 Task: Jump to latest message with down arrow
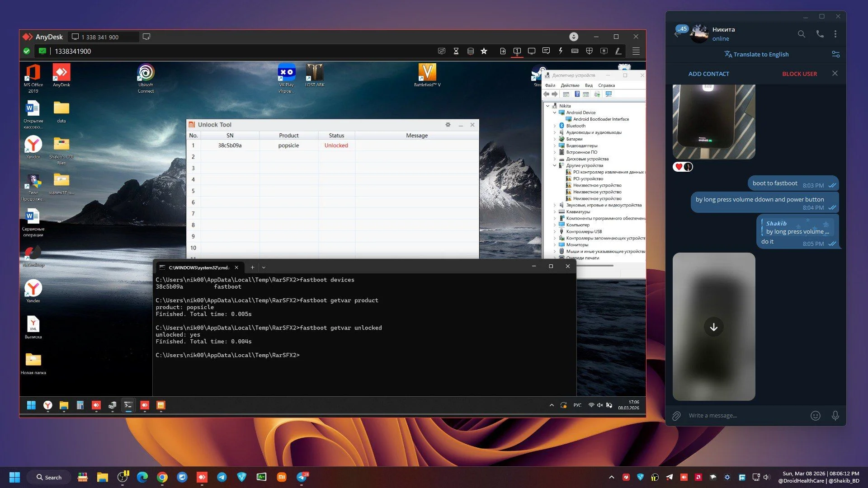pos(714,327)
